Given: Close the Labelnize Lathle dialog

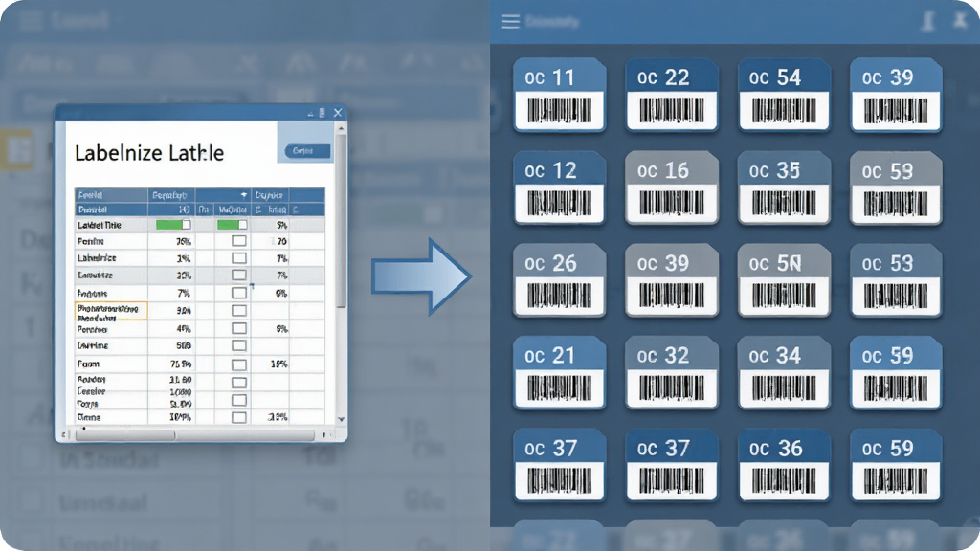Looking at the screenshot, I should tap(338, 113).
